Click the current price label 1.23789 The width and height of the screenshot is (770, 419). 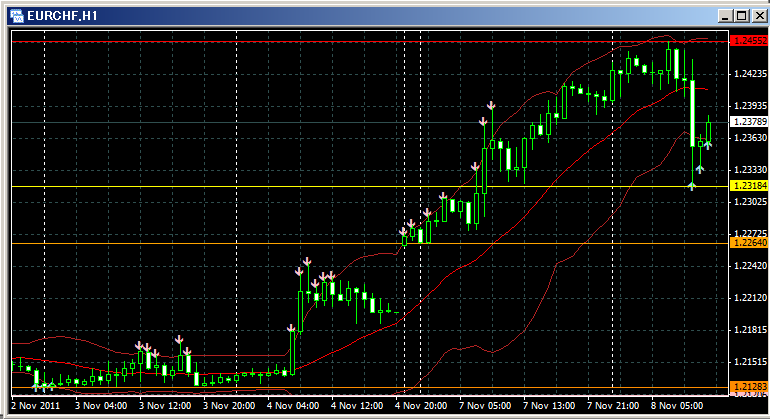pyautogui.click(x=747, y=122)
